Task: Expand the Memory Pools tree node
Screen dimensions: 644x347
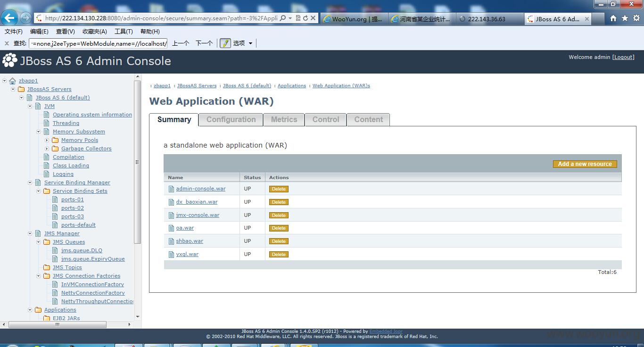Action: 47,140
